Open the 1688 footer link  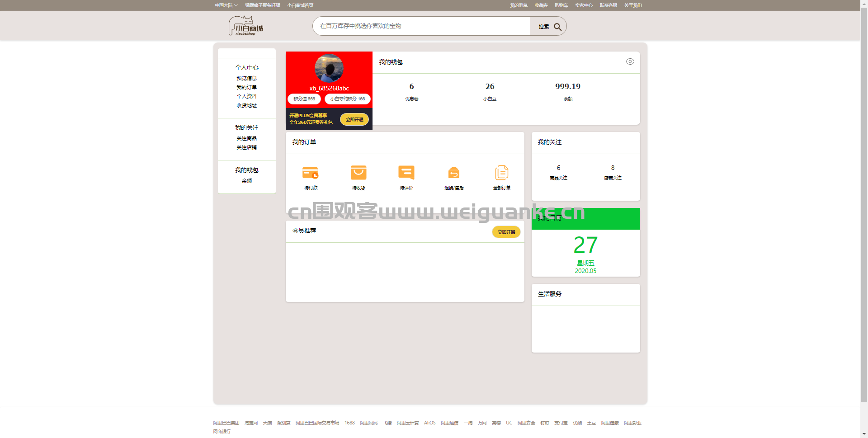(349, 423)
